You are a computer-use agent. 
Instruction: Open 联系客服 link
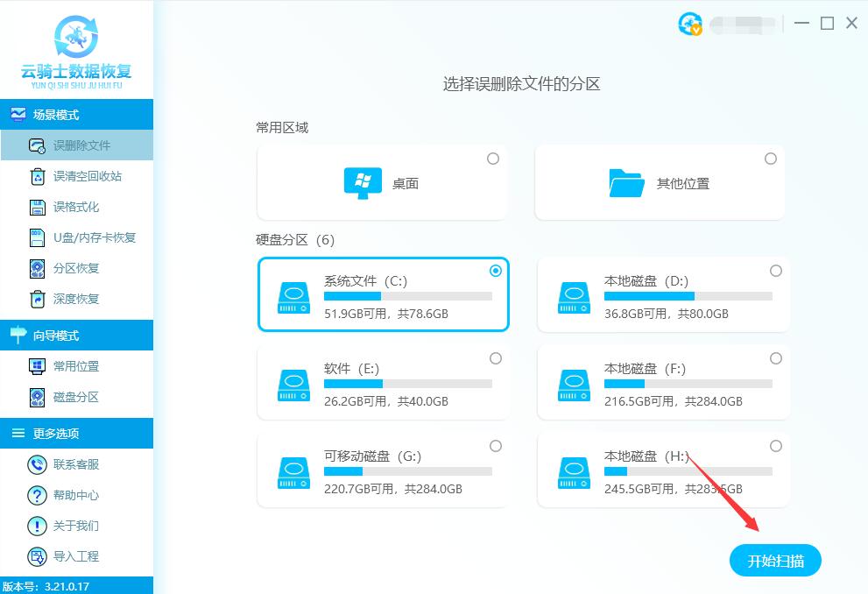76,464
